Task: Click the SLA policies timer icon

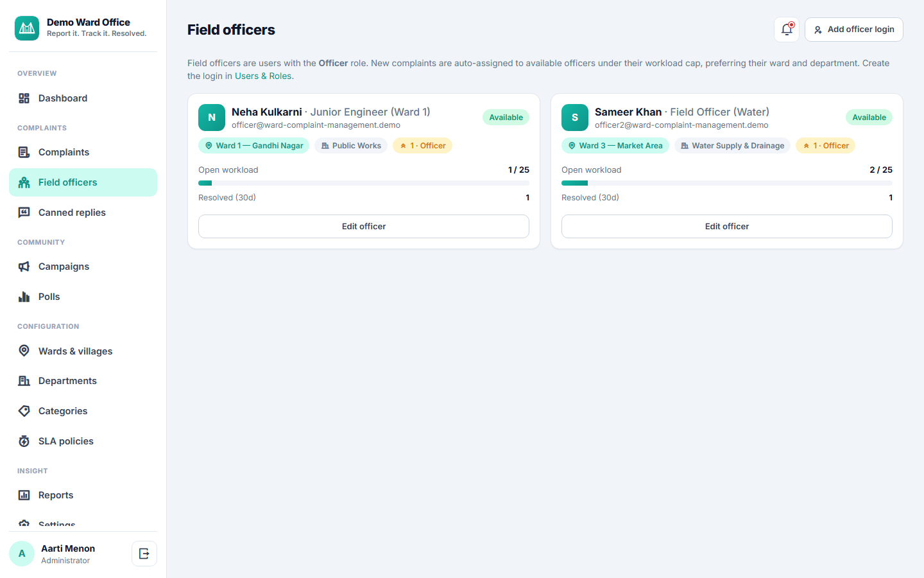Action: [24, 441]
